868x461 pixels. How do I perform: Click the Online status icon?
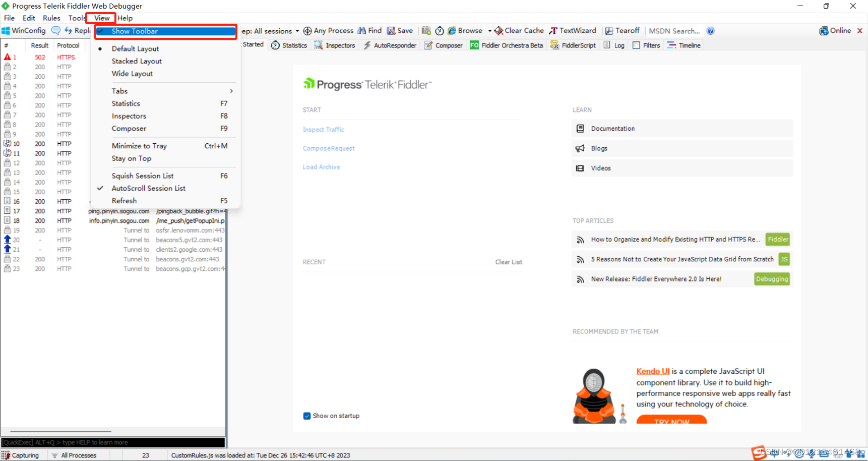(x=824, y=31)
